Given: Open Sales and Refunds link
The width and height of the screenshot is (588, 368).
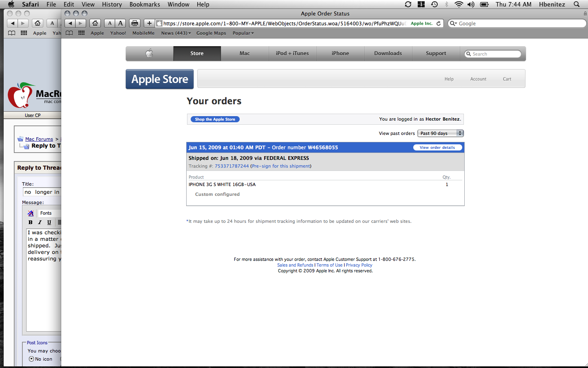Looking at the screenshot, I should pyautogui.click(x=295, y=265).
